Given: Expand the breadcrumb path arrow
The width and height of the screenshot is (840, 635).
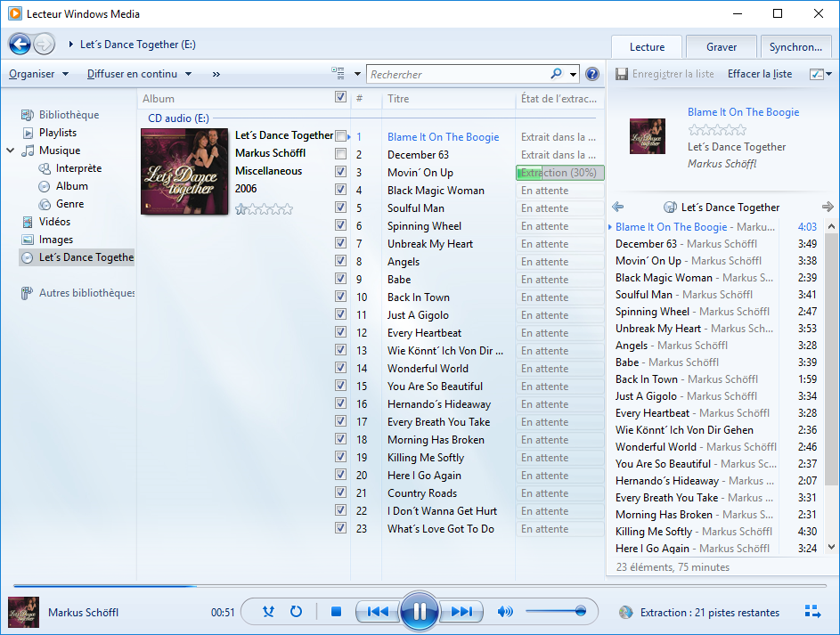Looking at the screenshot, I should click(x=70, y=45).
